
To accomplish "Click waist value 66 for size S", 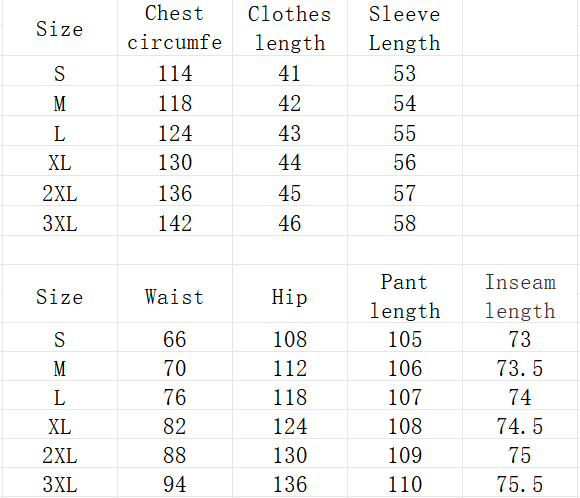I will [175, 339].
